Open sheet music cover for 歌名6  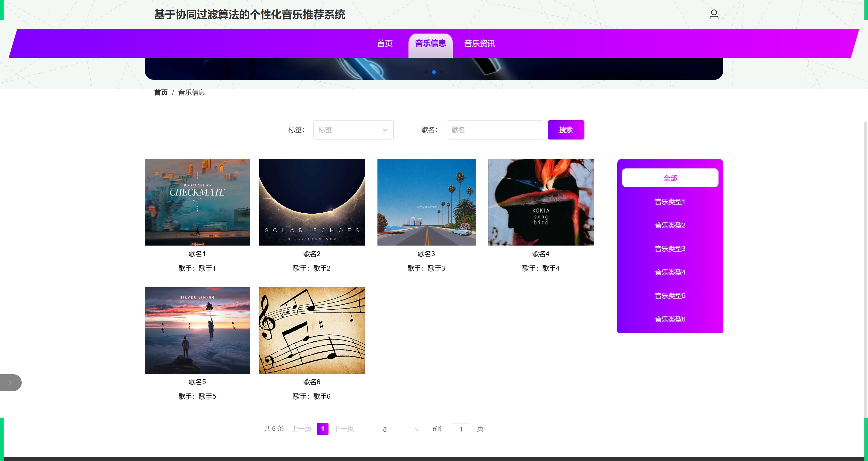tap(312, 330)
